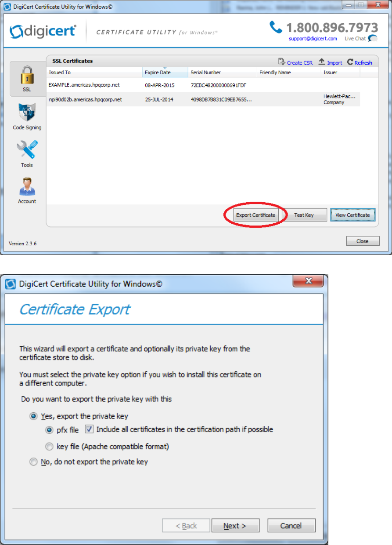Image resolution: width=392 pixels, height=545 pixels.
Task: Click Next in Certificate Export wizard
Action: (x=235, y=526)
